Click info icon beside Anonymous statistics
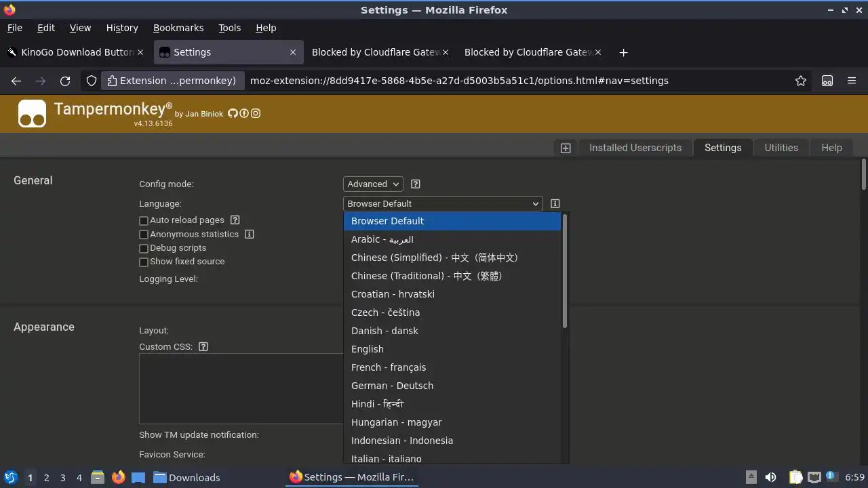Viewport: 868px width, 488px height. 249,234
